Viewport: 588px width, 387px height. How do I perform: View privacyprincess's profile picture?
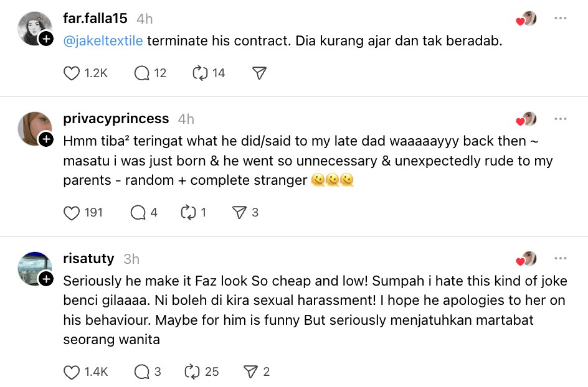35,128
